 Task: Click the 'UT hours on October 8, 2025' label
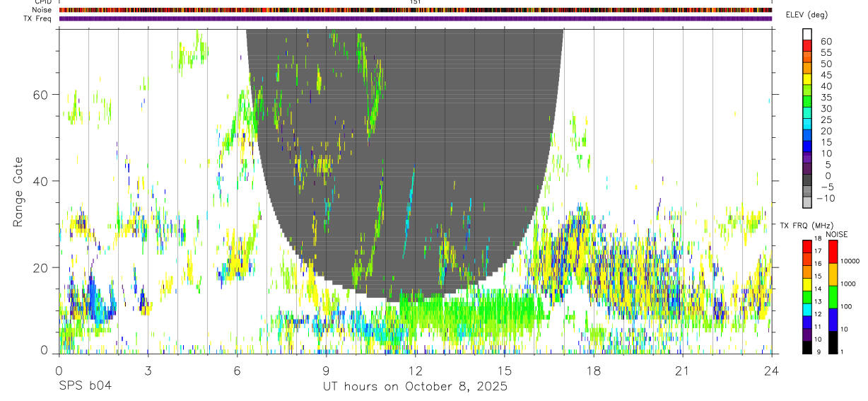click(415, 387)
